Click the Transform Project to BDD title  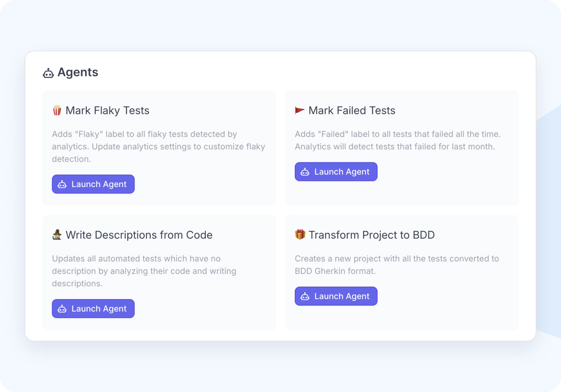tap(371, 235)
